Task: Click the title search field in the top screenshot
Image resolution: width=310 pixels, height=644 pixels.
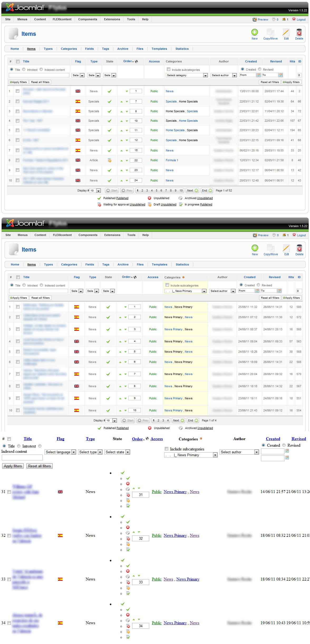Action: coord(39,75)
